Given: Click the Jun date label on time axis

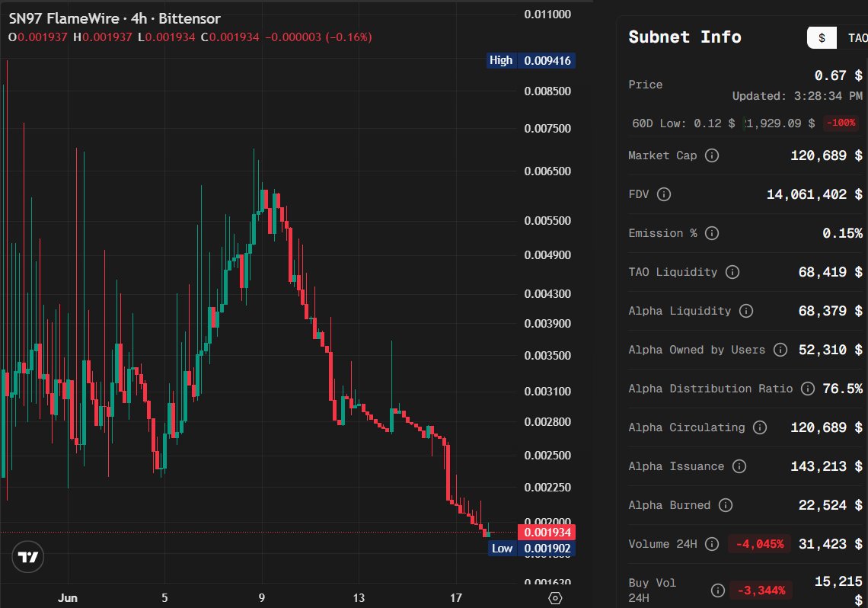Looking at the screenshot, I should coord(68,598).
